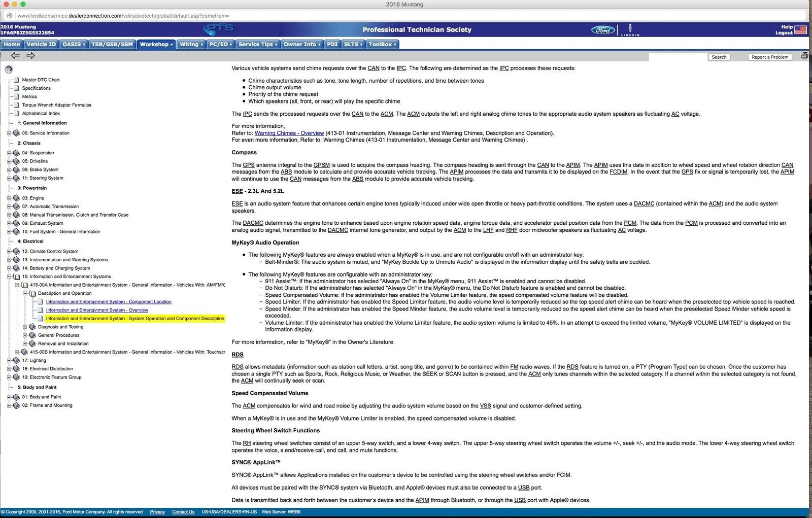812x518 pixels.
Task: Open the Workshop menu
Action: pos(156,44)
